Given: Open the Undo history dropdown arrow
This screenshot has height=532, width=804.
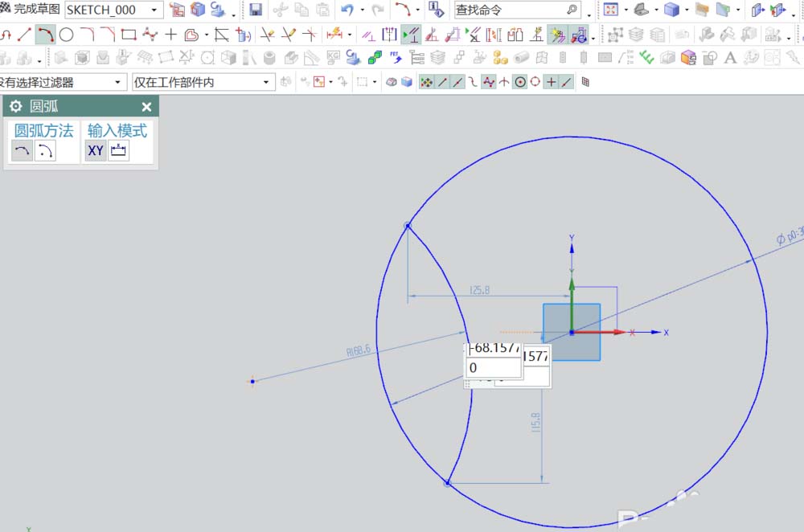Looking at the screenshot, I should pos(362,9).
